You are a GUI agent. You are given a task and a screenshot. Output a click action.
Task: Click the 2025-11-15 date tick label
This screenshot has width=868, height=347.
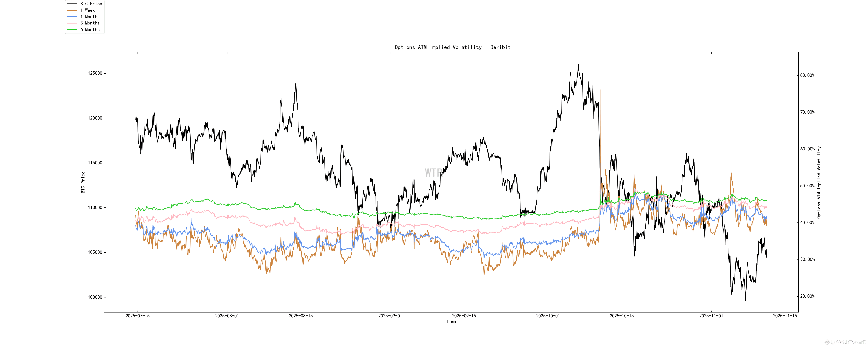point(785,316)
